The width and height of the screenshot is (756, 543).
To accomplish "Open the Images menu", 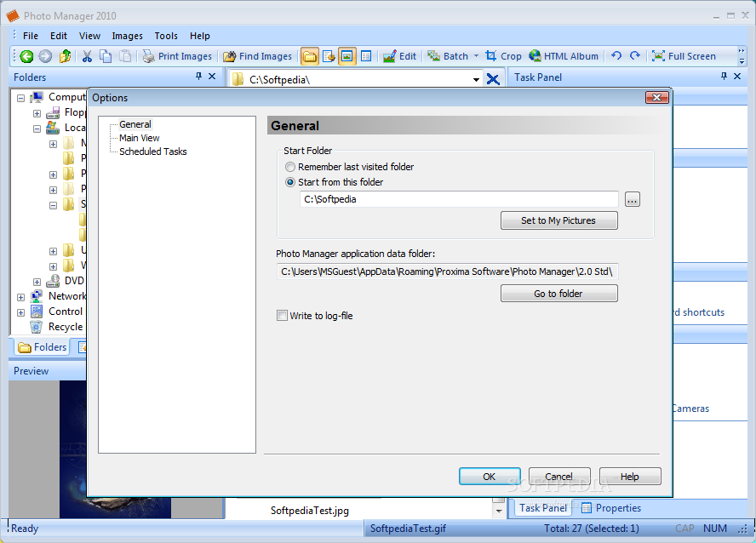I will [x=128, y=36].
